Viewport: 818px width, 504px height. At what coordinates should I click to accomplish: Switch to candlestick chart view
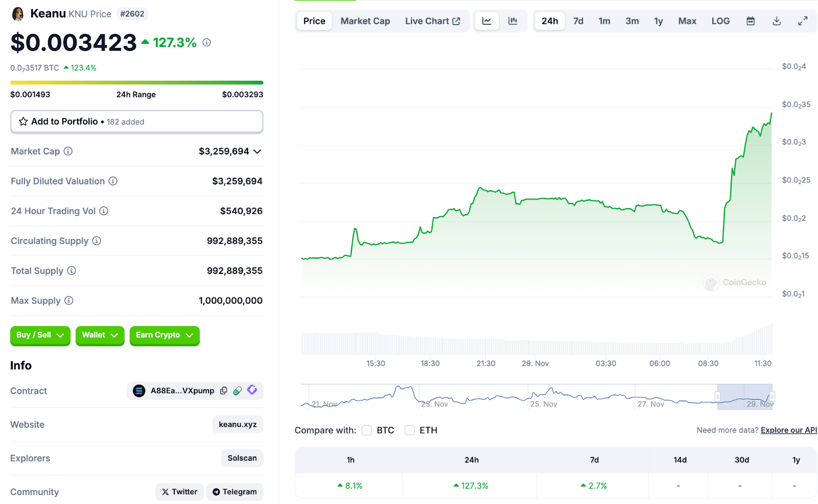click(x=513, y=21)
